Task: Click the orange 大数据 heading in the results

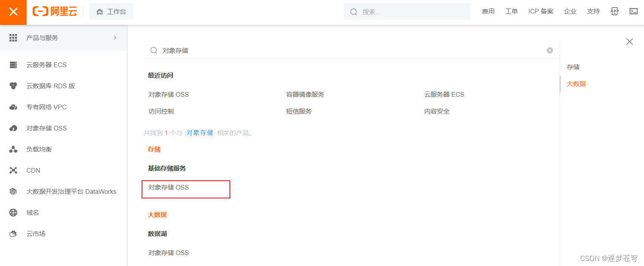Action: pyautogui.click(x=157, y=215)
